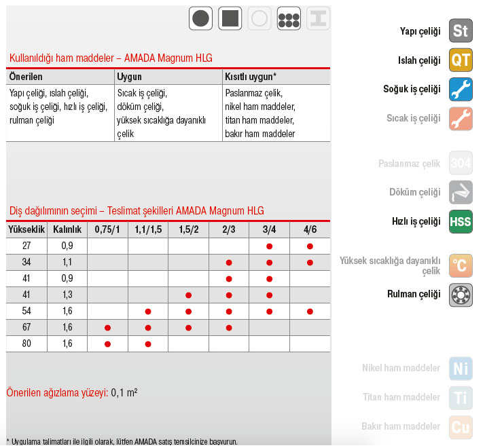This screenshot has height=448, width=485.
Task: Click the Ti titanium materials icon
Action: (x=461, y=398)
